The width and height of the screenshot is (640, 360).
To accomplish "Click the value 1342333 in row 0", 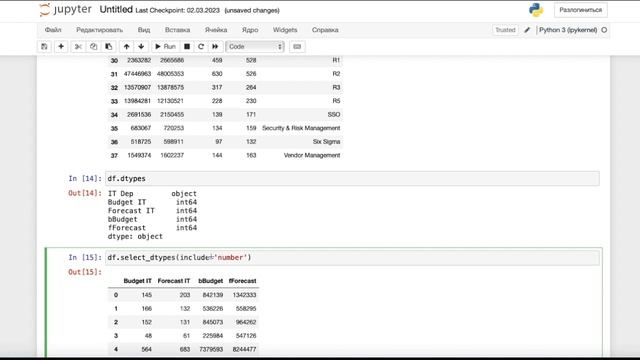I will tap(244, 295).
